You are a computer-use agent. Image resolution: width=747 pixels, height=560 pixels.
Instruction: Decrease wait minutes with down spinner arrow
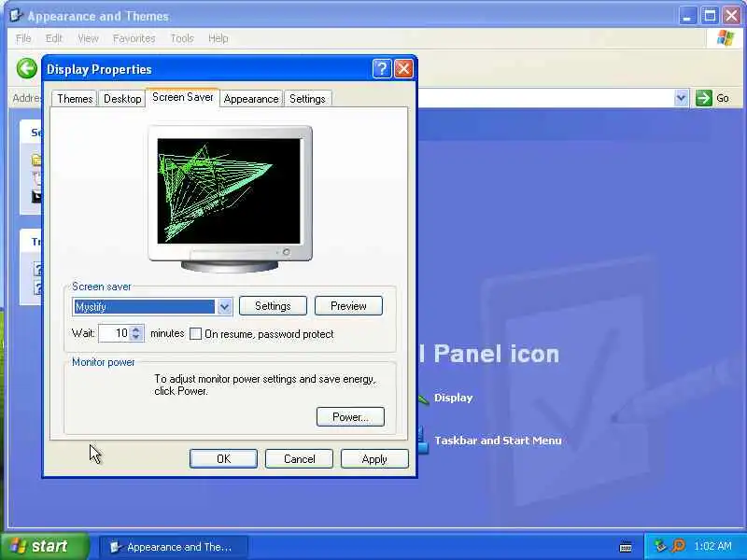pos(136,337)
